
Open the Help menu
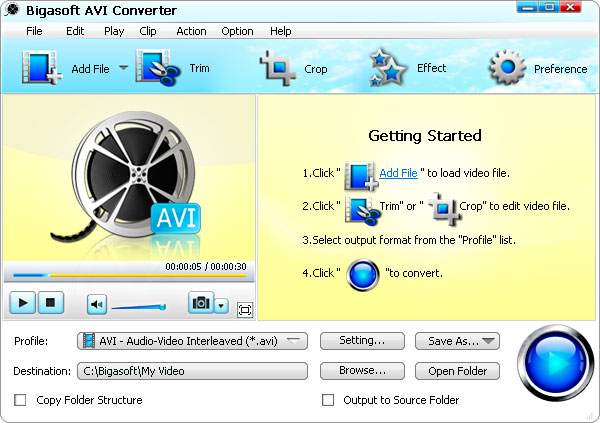click(280, 31)
